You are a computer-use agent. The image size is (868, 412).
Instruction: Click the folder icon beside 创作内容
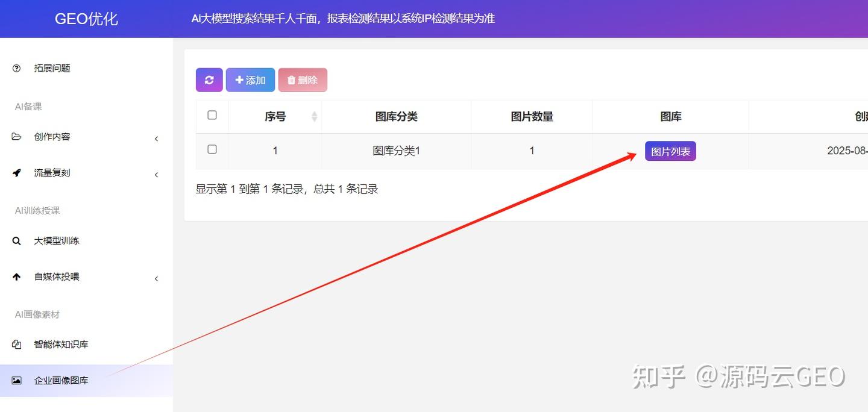pos(16,137)
